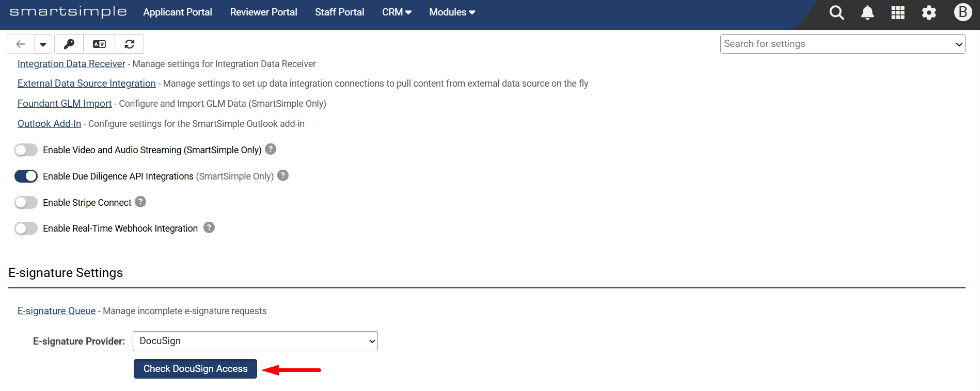Click the key icon in the toolbar
Image resolution: width=980 pixels, height=391 pixels.
(x=69, y=44)
